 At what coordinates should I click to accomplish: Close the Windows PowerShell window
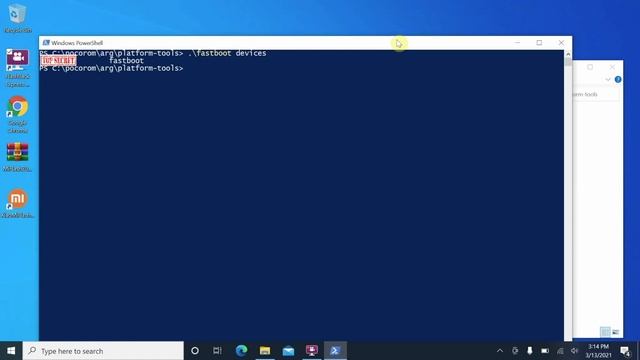[561, 42]
